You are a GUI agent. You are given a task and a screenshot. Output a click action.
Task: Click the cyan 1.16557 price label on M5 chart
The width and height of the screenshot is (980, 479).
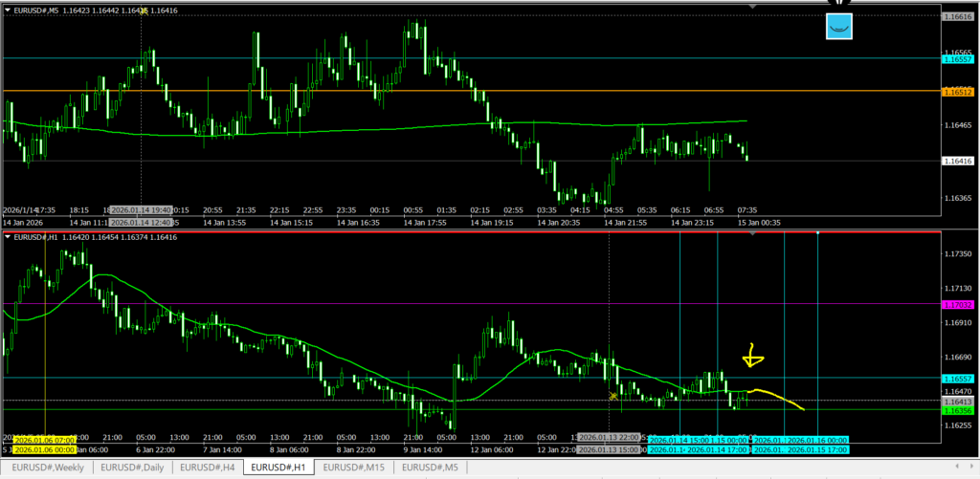[959, 59]
